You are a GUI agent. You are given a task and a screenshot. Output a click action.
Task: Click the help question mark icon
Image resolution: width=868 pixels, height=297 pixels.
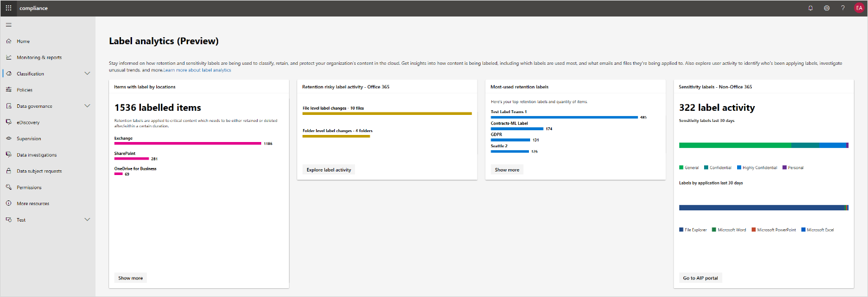pyautogui.click(x=843, y=8)
